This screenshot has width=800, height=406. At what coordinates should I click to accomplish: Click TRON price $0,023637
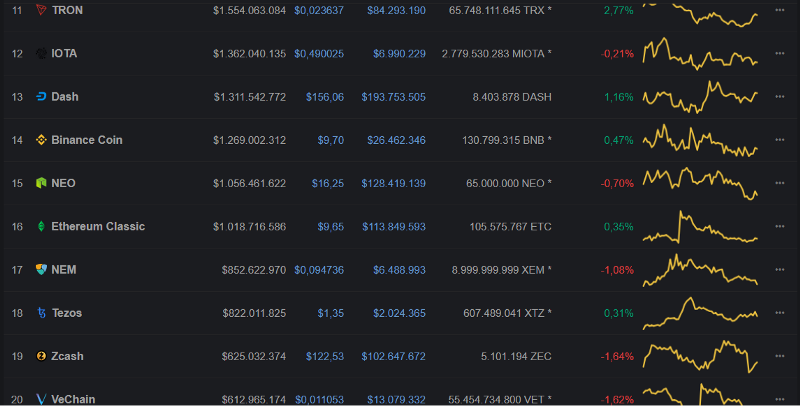(x=319, y=10)
